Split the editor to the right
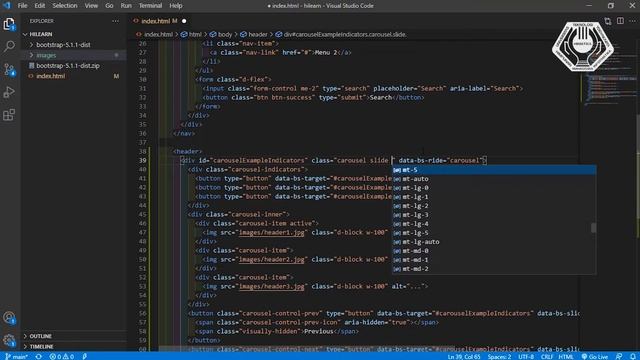640x360 pixels. [620, 21]
